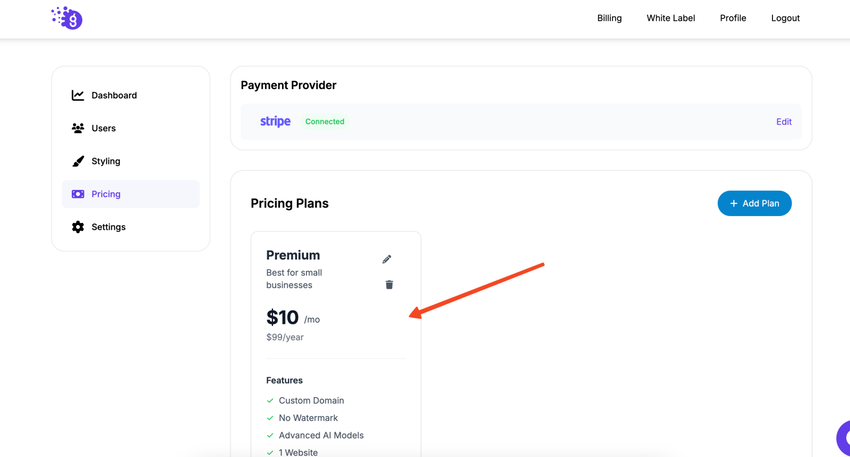Delete the Premium plan using the trash icon

389,285
